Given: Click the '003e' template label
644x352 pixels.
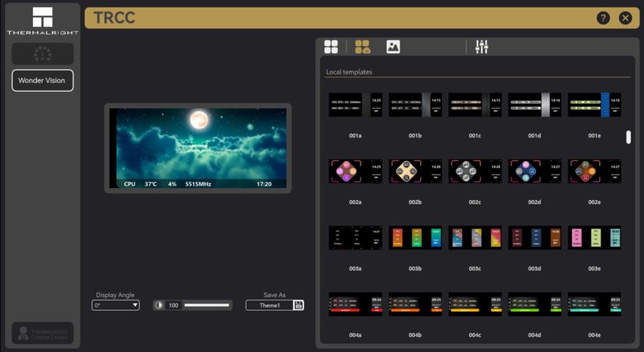Looking at the screenshot, I should click(x=594, y=268).
